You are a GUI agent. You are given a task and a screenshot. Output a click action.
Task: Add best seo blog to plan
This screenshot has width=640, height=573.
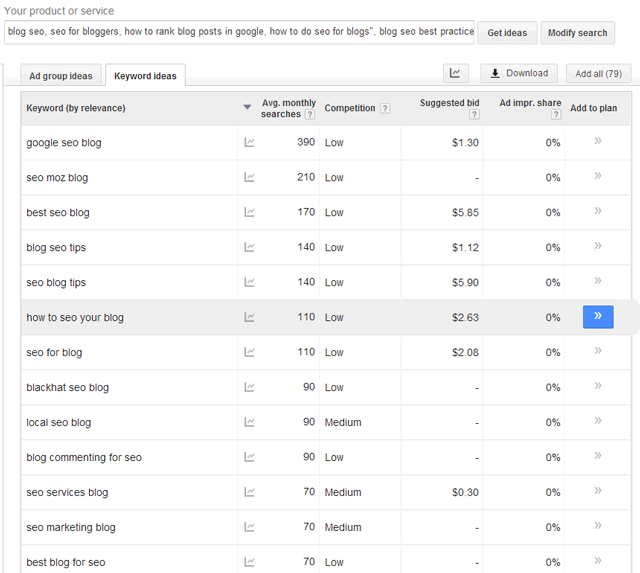pos(598,211)
